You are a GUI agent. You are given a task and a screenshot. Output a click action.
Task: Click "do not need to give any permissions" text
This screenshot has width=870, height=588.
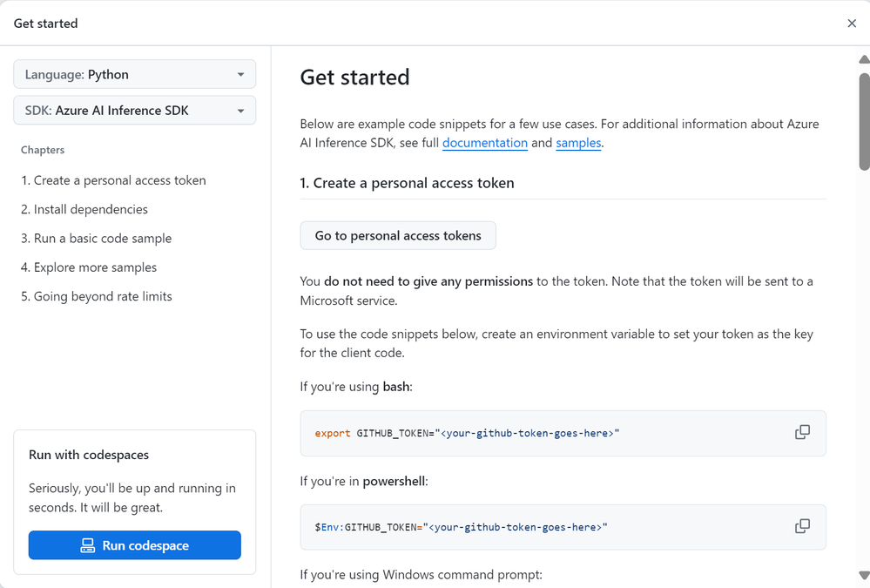coord(428,281)
